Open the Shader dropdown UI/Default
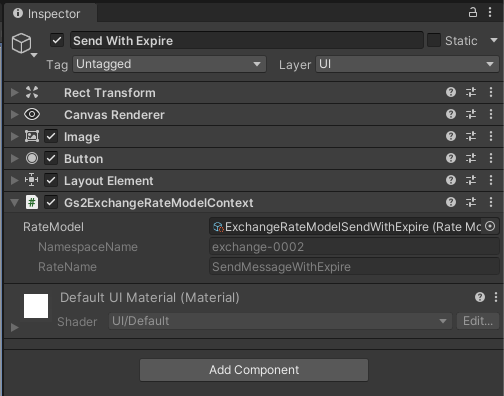The image size is (504, 396). tap(280, 321)
